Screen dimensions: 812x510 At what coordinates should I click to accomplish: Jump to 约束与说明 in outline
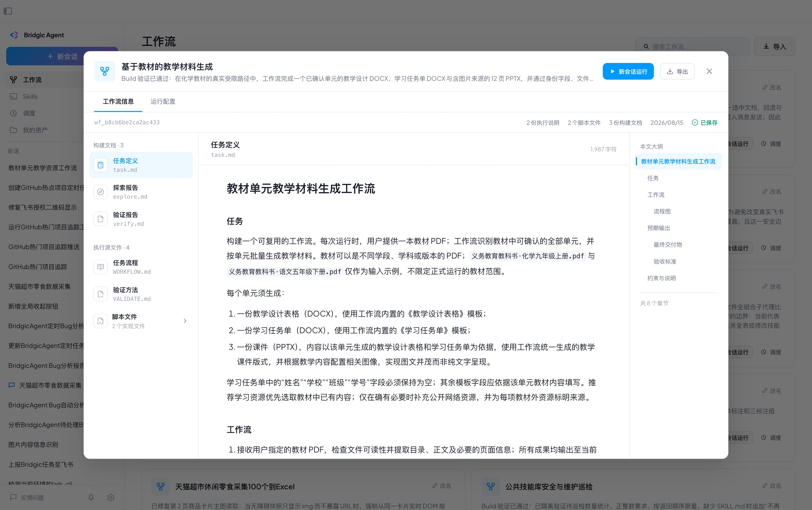pos(661,278)
